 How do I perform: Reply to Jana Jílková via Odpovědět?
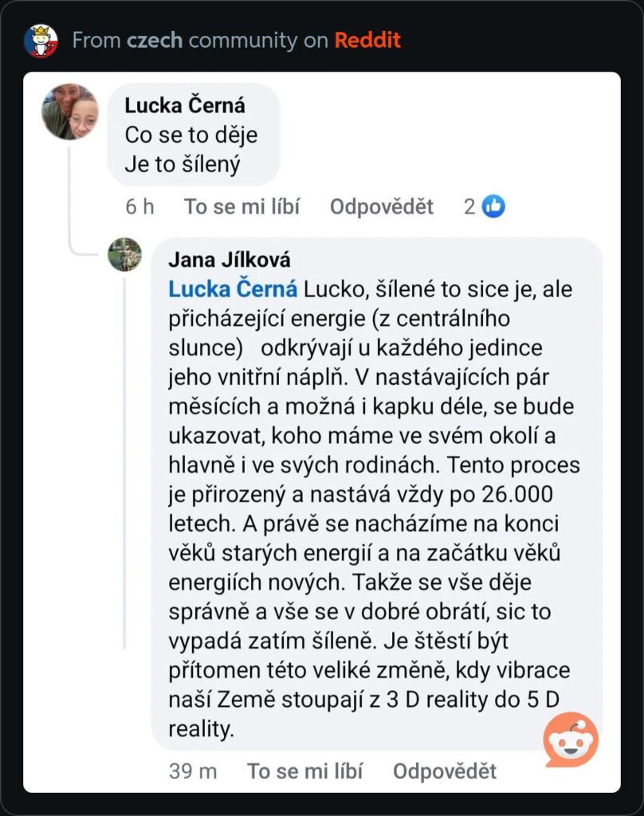click(445, 771)
